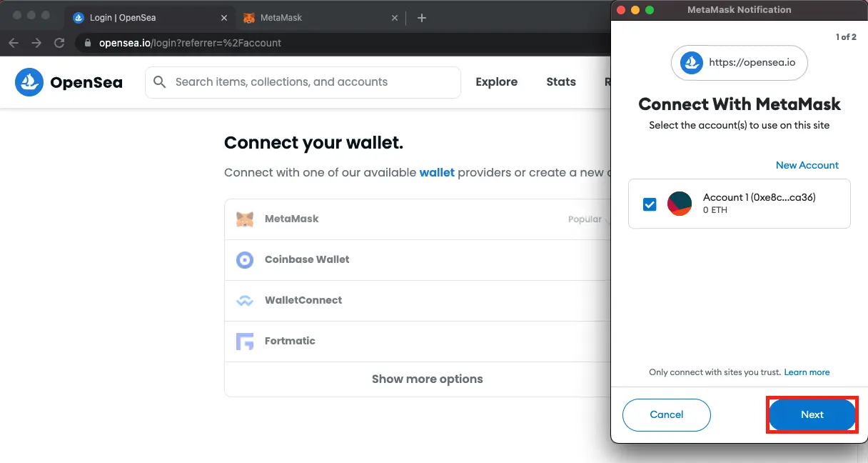Open the Stats menu
Viewport: 868px width, 463px height.
(561, 82)
